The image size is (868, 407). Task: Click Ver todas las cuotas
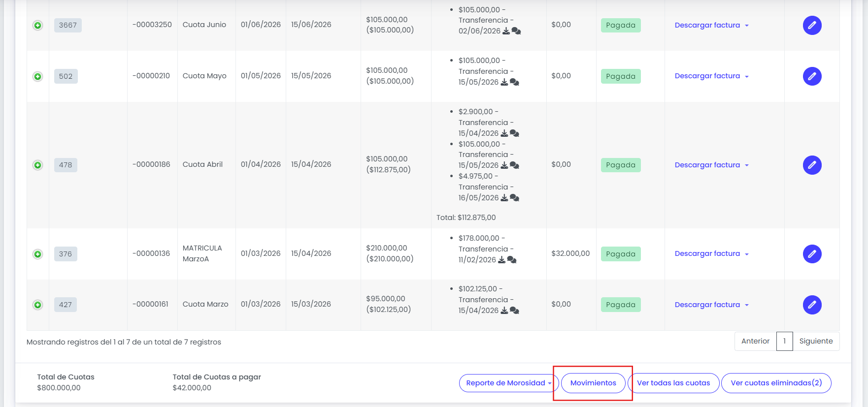[x=673, y=383]
